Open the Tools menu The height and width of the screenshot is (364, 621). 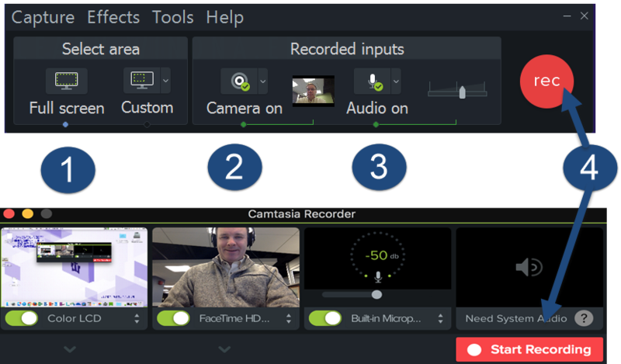(172, 17)
